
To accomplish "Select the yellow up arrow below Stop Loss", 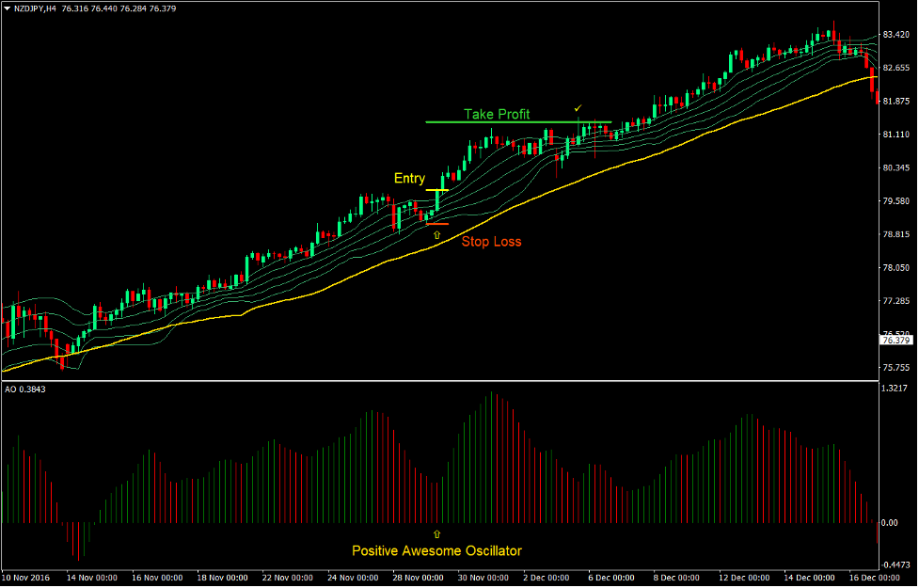I will pos(435,233).
